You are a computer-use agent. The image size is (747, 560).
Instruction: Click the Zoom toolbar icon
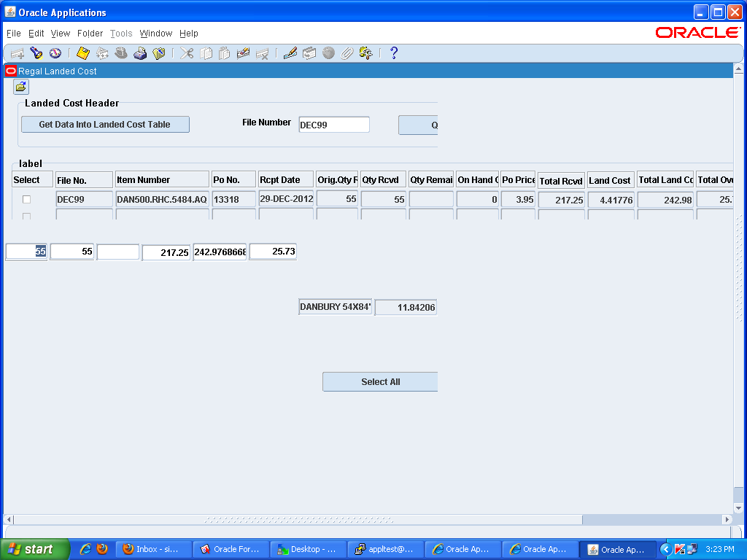point(309,53)
